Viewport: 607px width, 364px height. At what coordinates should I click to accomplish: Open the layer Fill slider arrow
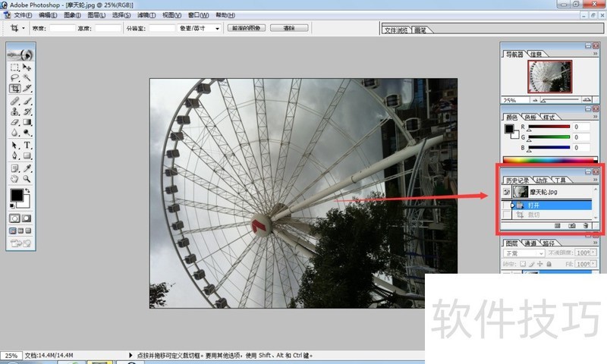tap(593, 264)
